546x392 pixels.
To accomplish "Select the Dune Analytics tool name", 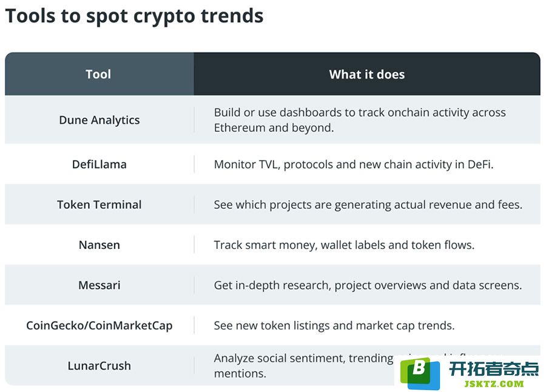I will click(x=99, y=120).
